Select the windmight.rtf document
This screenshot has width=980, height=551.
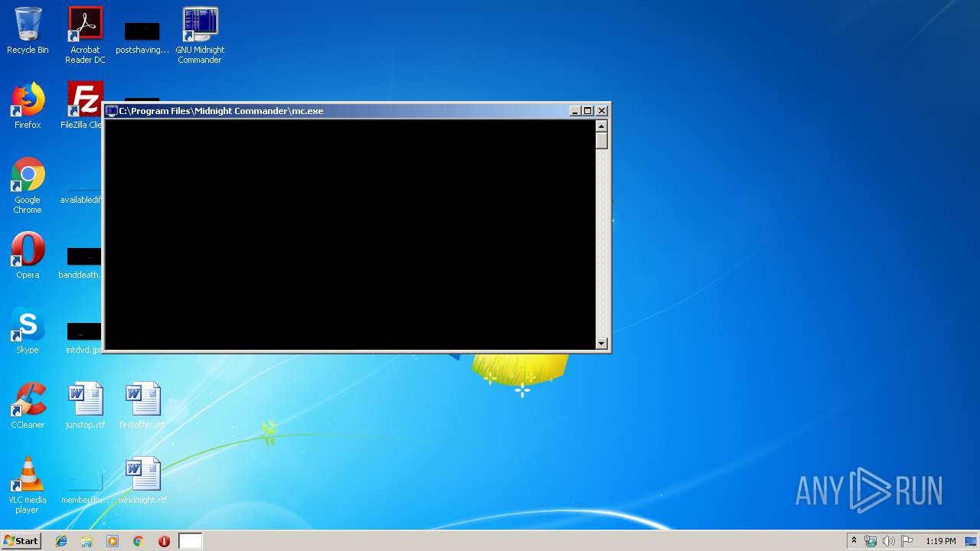(142, 481)
